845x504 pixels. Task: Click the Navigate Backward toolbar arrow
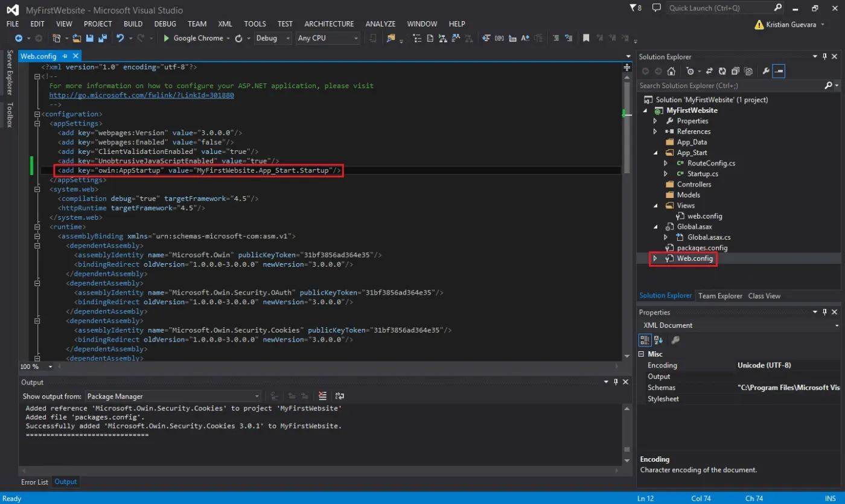(x=19, y=38)
